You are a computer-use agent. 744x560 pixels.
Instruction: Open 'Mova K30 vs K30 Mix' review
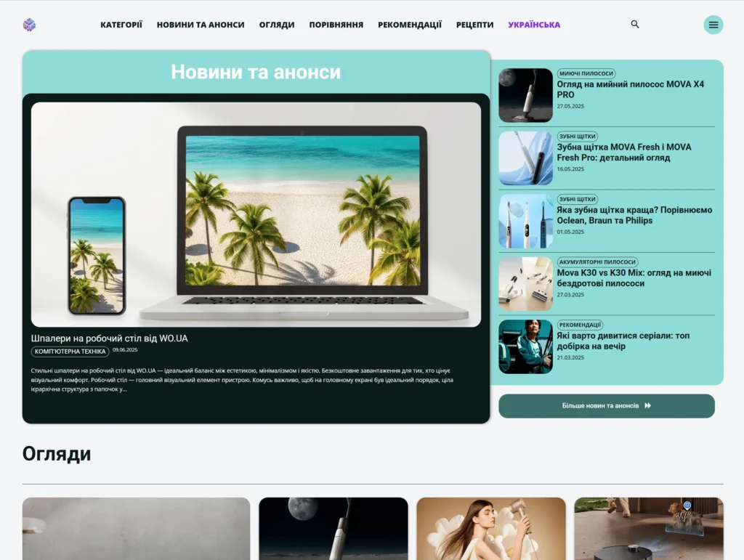click(x=633, y=277)
